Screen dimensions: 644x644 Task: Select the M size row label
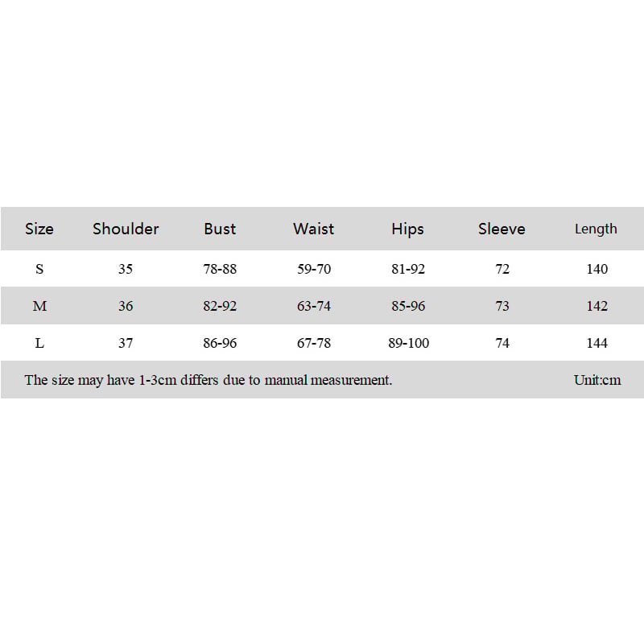click(39, 306)
